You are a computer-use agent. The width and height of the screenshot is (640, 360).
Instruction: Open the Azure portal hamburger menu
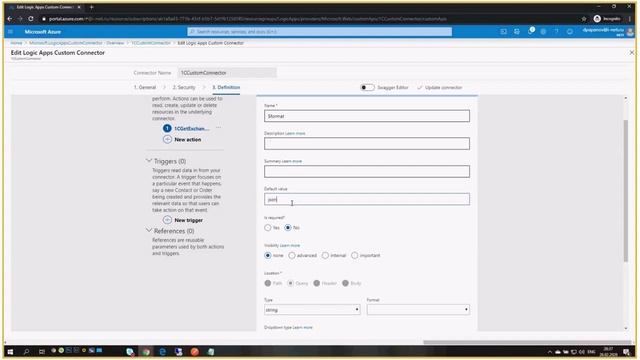(11, 32)
